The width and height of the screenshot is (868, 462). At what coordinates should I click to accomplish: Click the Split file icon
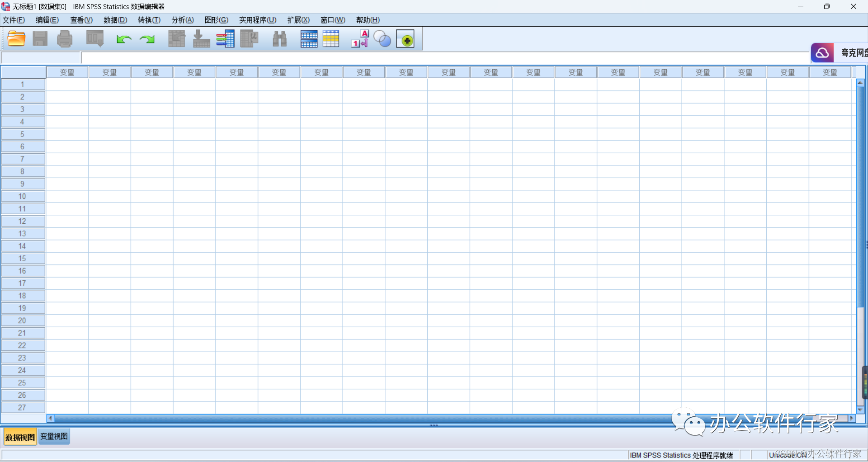click(309, 39)
